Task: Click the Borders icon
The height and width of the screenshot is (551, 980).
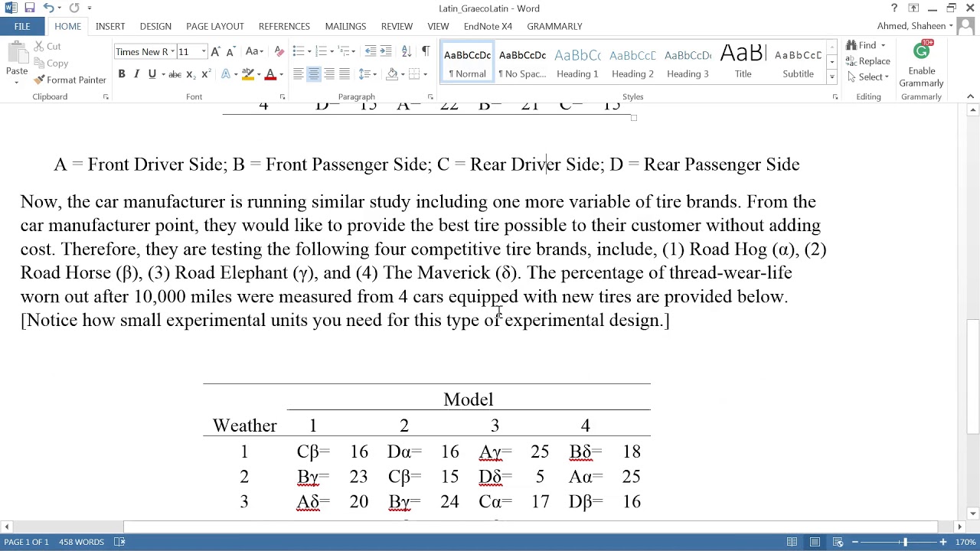Action: point(414,74)
